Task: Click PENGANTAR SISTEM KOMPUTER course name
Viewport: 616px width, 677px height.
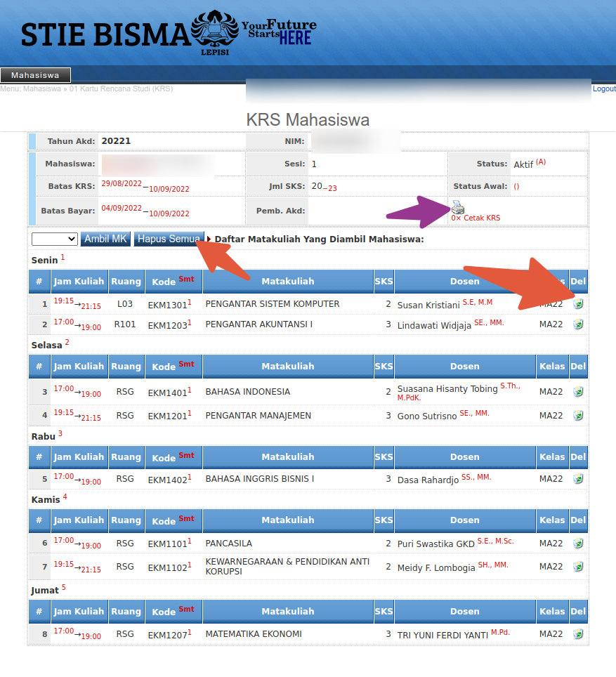Action: tap(272, 304)
